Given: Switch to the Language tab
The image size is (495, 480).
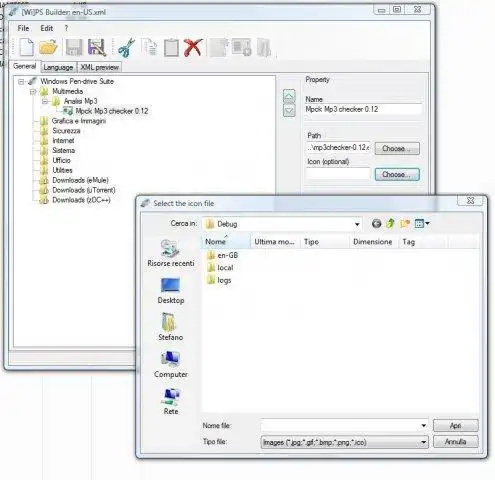Looking at the screenshot, I should click(x=58, y=67).
